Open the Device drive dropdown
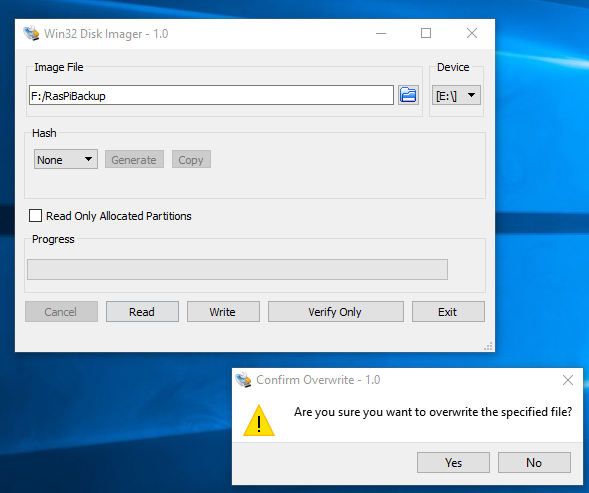This screenshot has width=589, height=493. tap(456, 95)
